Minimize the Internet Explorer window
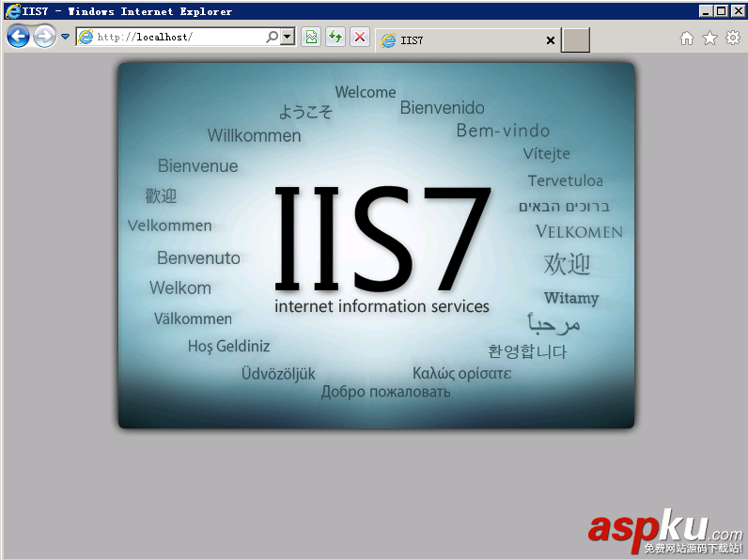 point(706,11)
